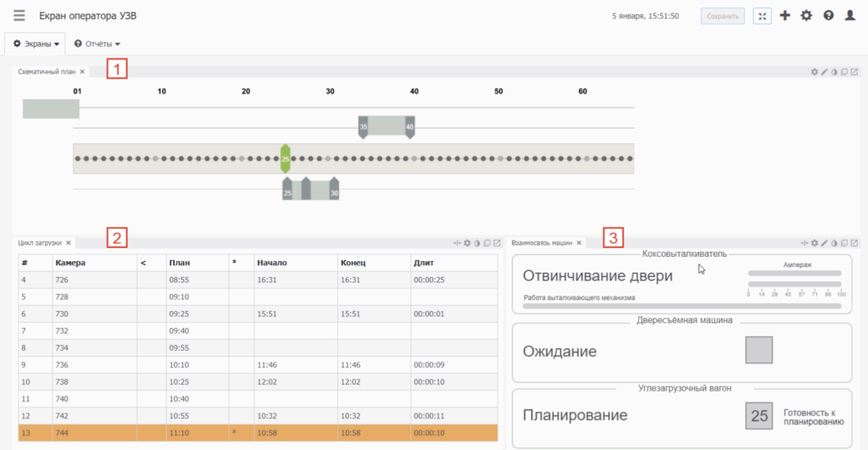The width and height of the screenshot is (868, 450).
Task: Click start time 12:02 for camera 738
Action: coord(267,382)
